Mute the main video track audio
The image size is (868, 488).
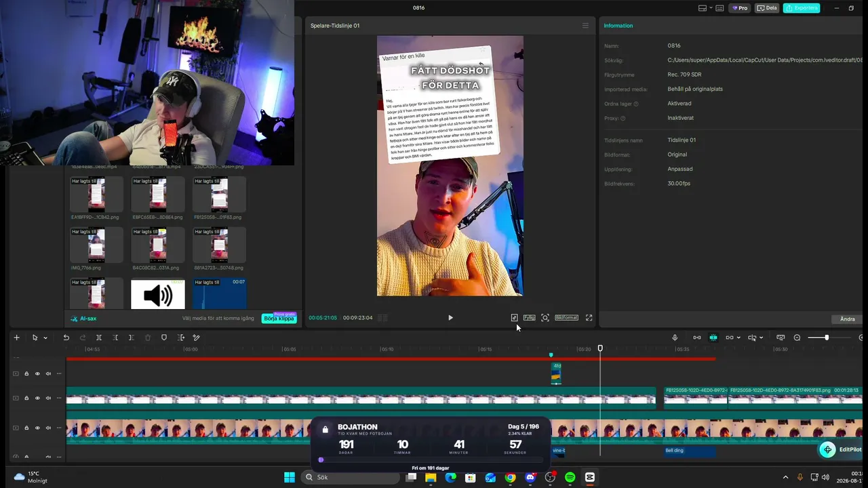pyautogui.click(x=48, y=428)
